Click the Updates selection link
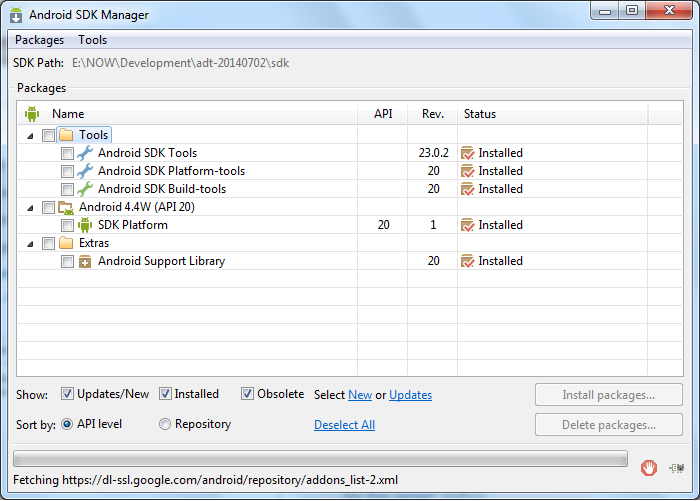Viewport: 700px width, 501px height. point(410,395)
